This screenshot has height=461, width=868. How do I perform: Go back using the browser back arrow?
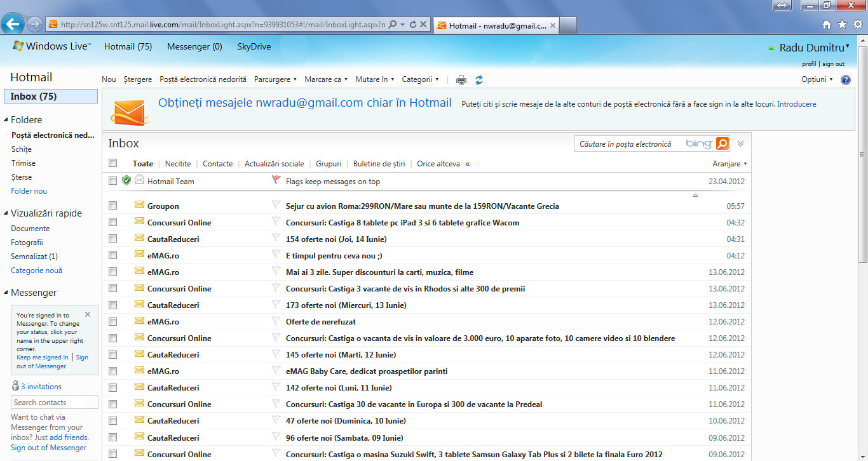click(13, 24)
